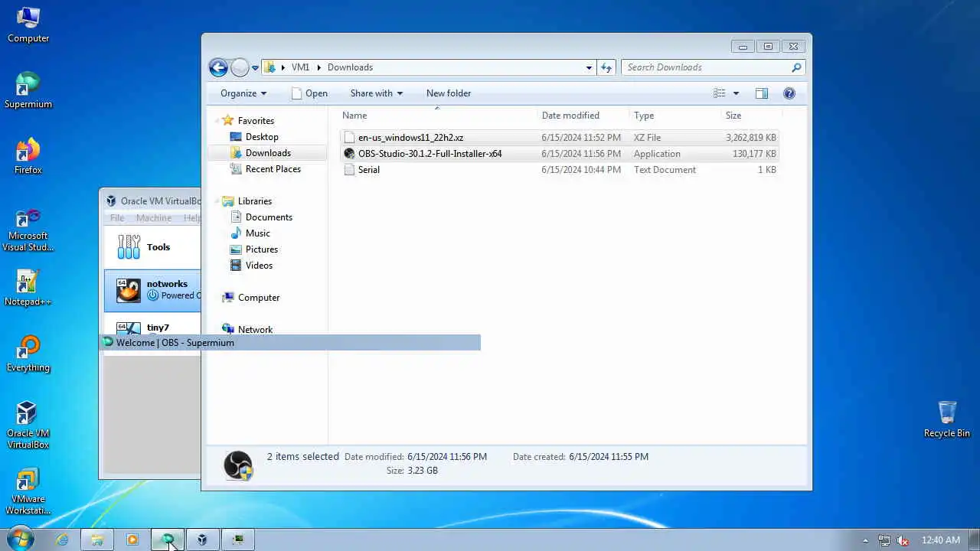
Task: Select the Serial text document
Action: (559, 170)
